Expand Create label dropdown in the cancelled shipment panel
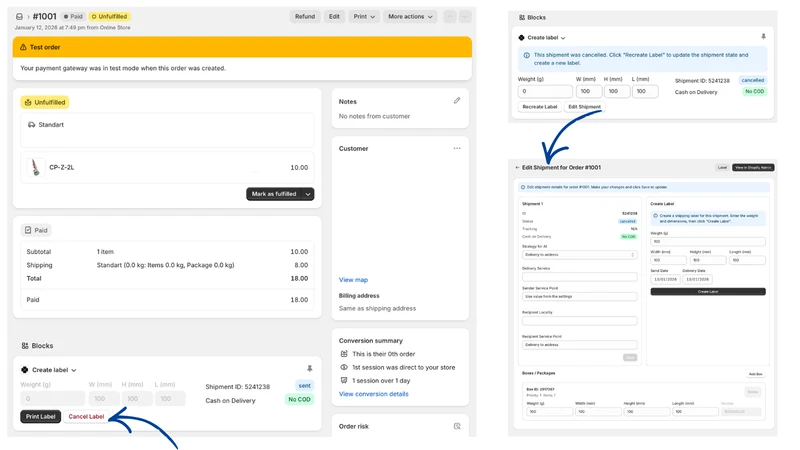 point(546,38)
